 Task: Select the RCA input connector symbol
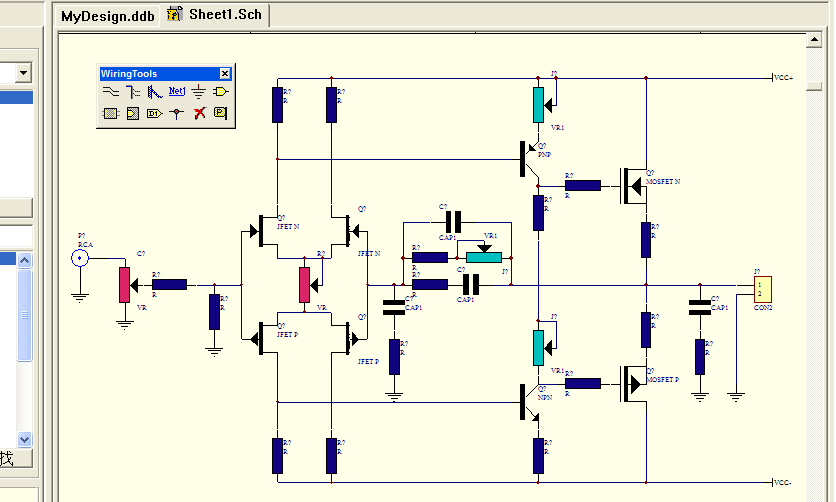tap(80, 258)
